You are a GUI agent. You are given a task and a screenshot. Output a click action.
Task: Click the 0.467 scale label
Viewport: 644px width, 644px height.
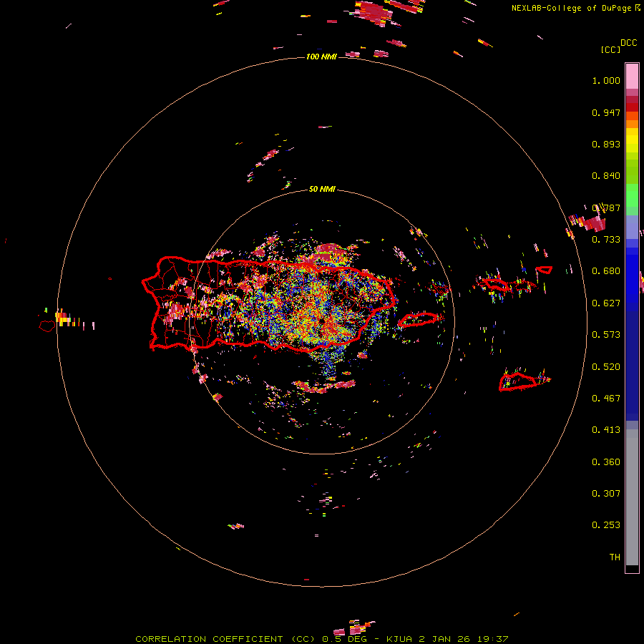606,399
